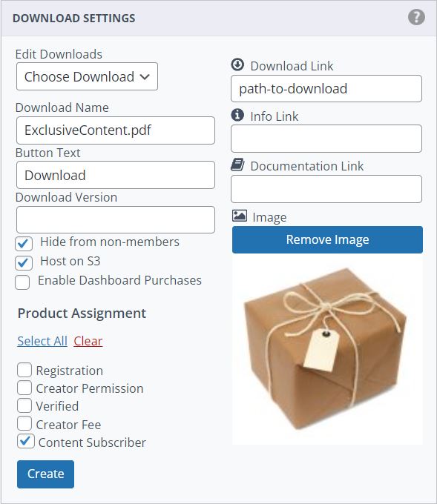
Task: Check the Creator Permission checkbox
Action: coord(24,388)
